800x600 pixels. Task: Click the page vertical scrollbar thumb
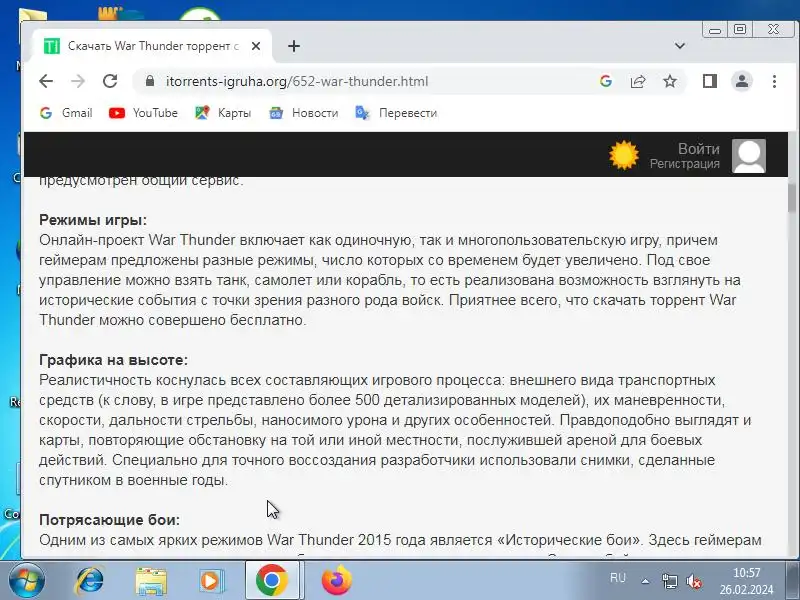point(792,198)
